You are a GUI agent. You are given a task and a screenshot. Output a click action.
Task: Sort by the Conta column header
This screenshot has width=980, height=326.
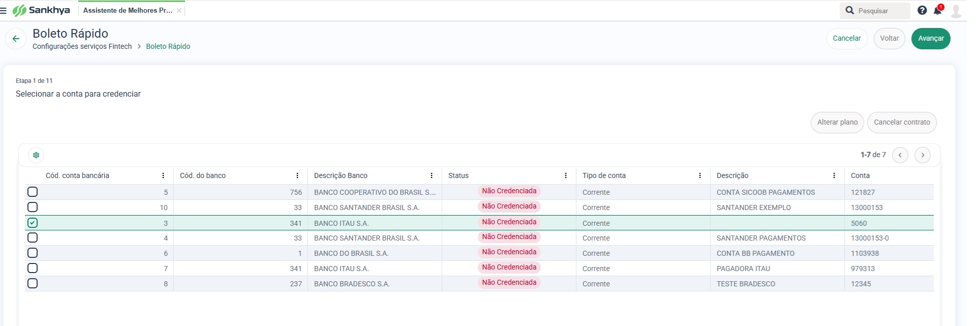(860, 175)
